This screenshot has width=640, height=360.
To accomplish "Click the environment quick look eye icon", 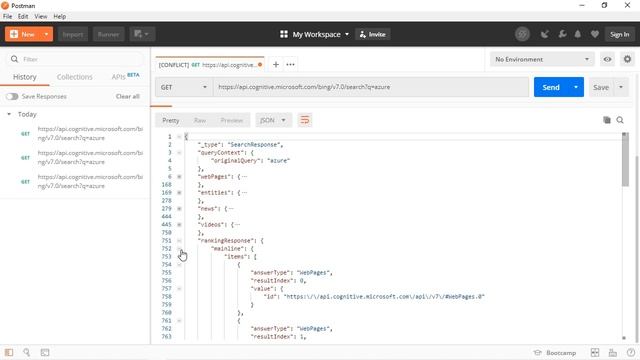I will (x=607, y=60).
